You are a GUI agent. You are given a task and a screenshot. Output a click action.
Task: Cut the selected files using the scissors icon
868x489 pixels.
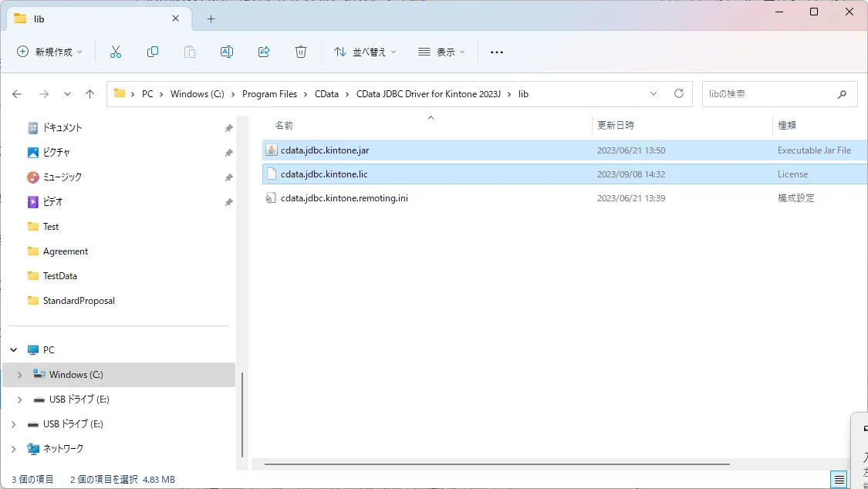pyautogui.click(x=116, y=52)
